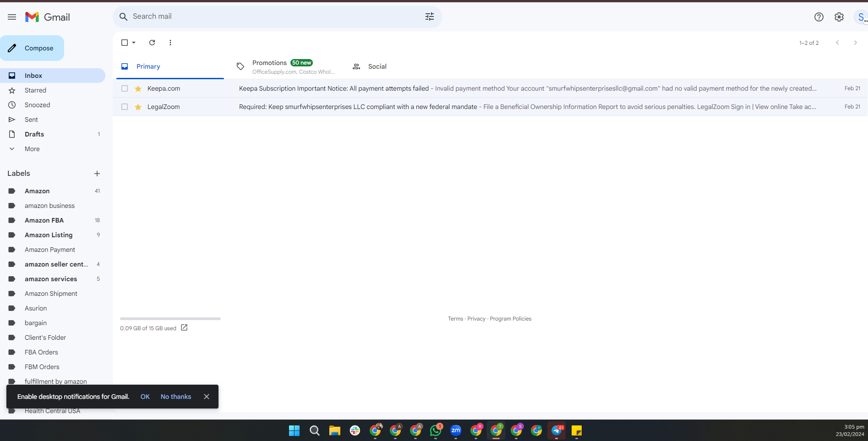The height and width of the screenshot is (441, 868).
Task: Click the search magnifier icon
Action: click(123, 16)
